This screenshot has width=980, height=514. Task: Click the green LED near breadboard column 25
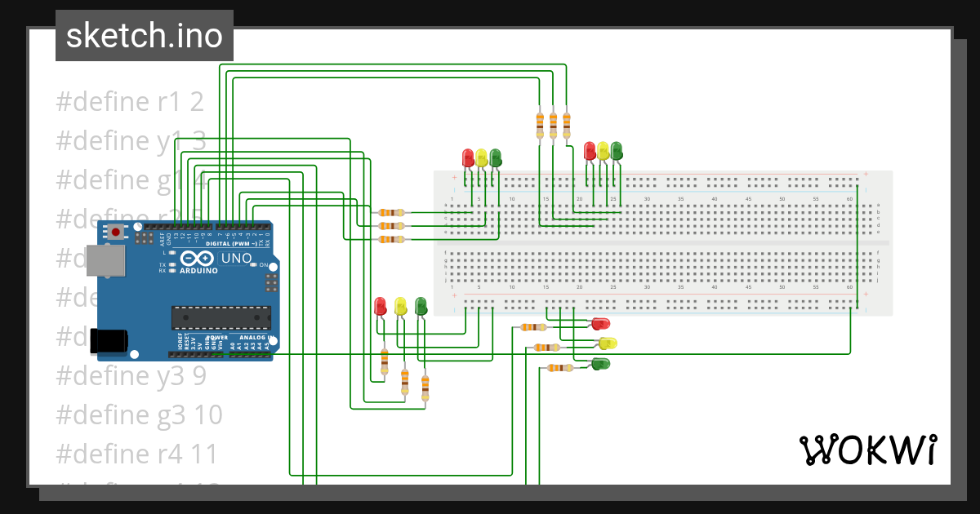tap(617, 152)
